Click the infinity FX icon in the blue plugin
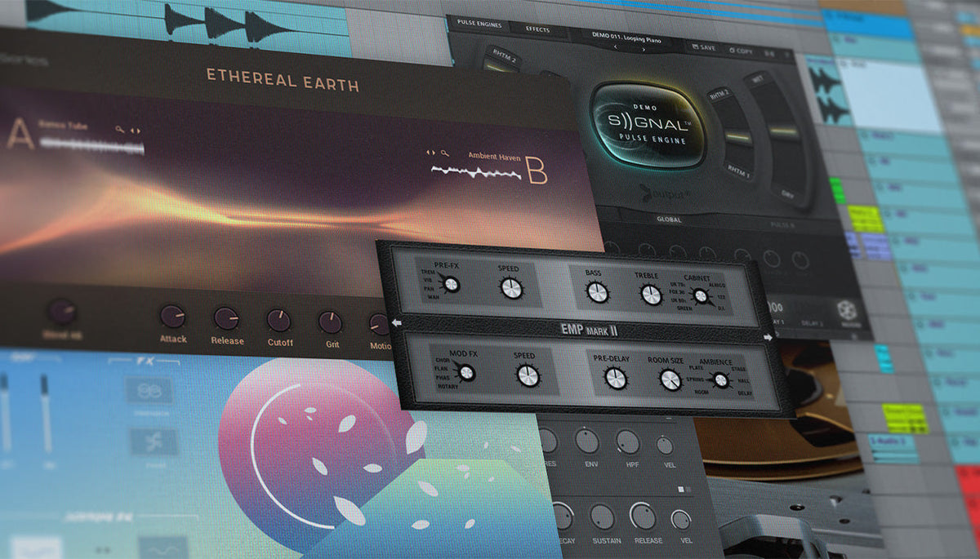The width and height of the screenshot is (980, 559). [148, 390]
